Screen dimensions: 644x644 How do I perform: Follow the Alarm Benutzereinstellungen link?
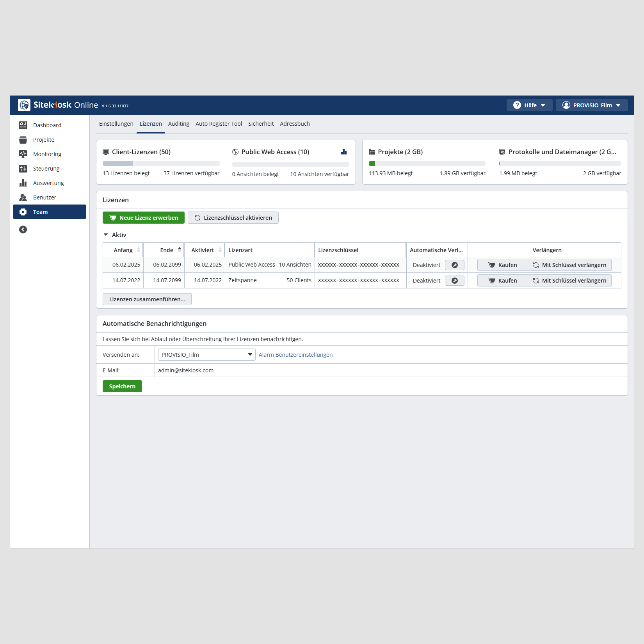[295, 355]
